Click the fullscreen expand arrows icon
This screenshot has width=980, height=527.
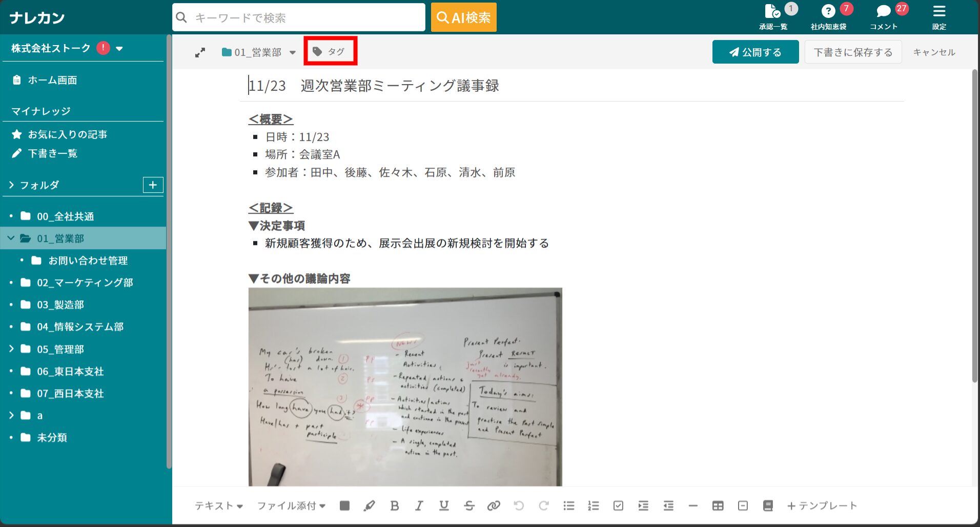click(x=200, y=52)
